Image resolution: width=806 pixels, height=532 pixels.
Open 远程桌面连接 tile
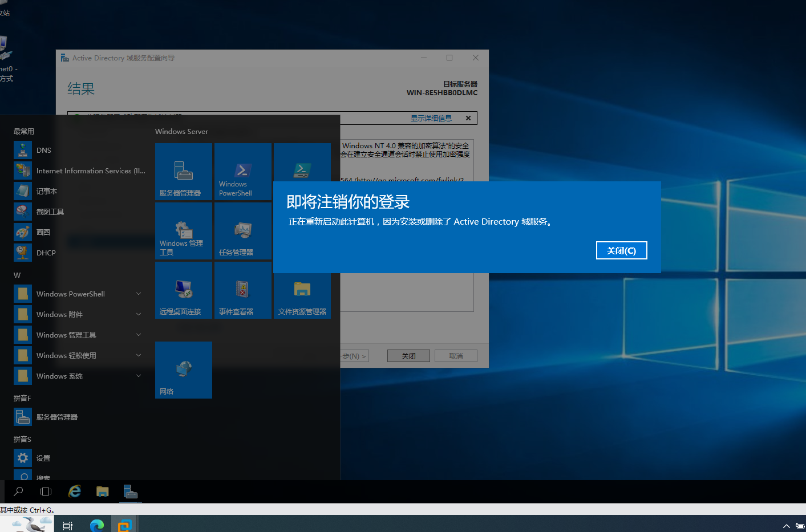tap(184, 290)
